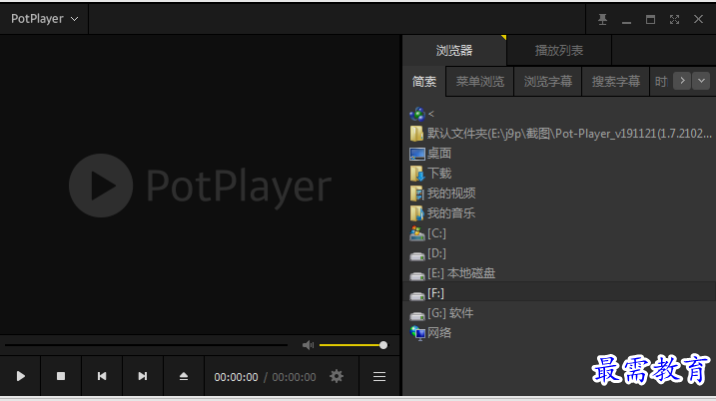The width and height of the screenshot is (716, 401).
Task: Adjust the yellow volume slider
Action: (x=352, y=345)
